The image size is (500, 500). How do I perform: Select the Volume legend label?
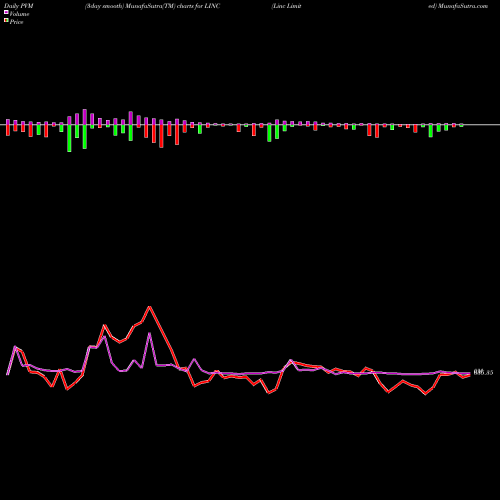tap(19, 14)
